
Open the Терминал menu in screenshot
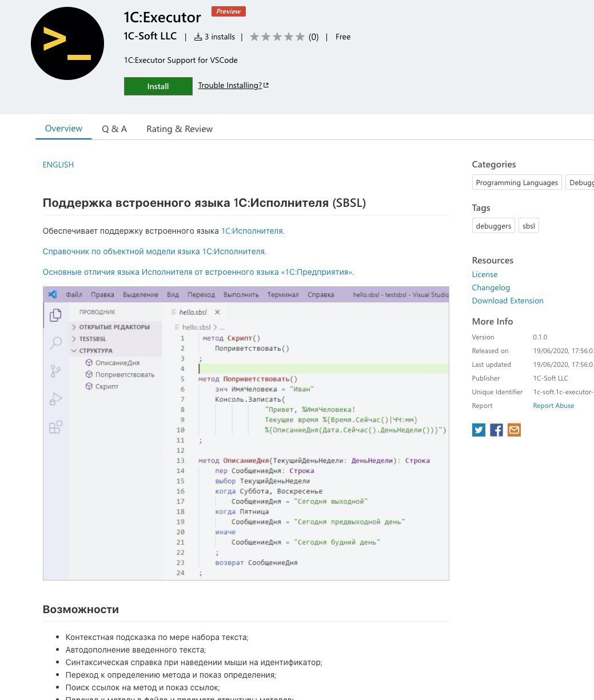coord(283,295)
